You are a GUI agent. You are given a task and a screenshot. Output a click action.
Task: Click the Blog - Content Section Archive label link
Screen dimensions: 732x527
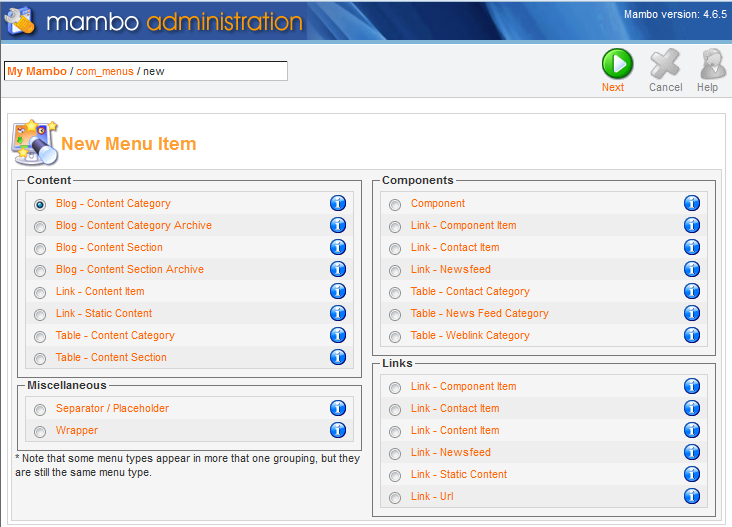130,269
